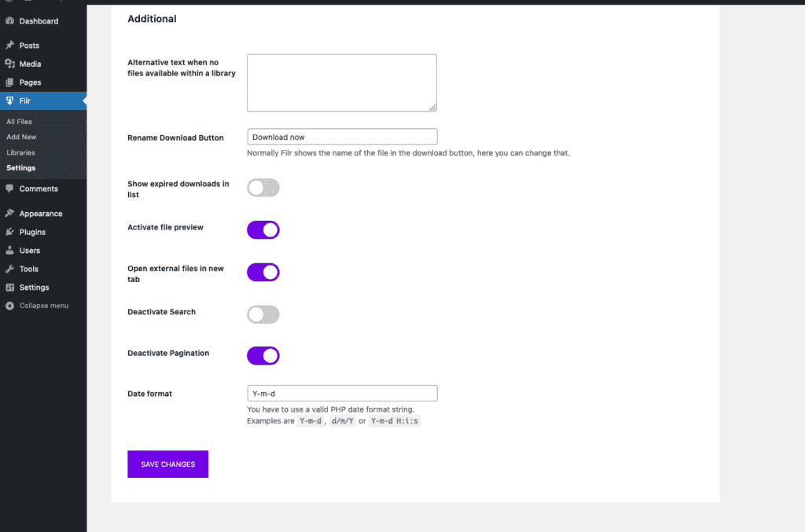Collapse the sidebar menu
This screenshot has height=532, width=805.
[38, 306]
